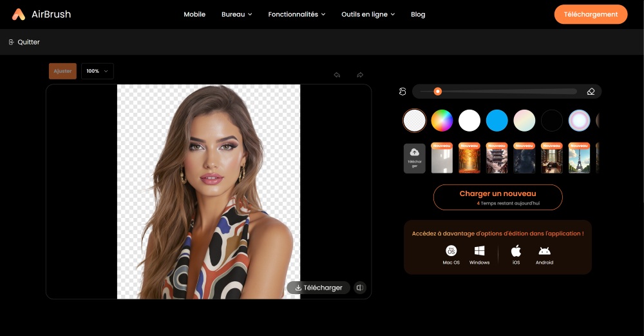Image resolution: width=644 pixels, height=336 pixels.
Task: Click the Ajuster button
Action: tap(62, 71)
